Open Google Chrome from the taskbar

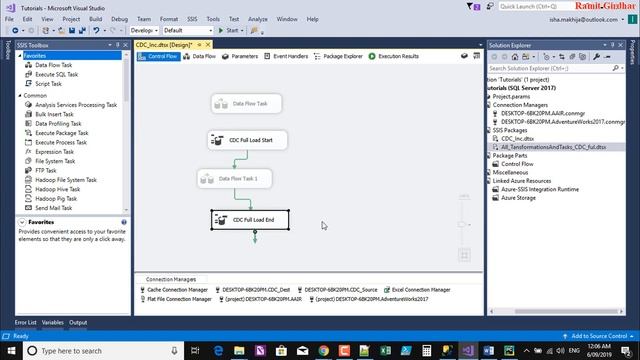coord(324,351)
